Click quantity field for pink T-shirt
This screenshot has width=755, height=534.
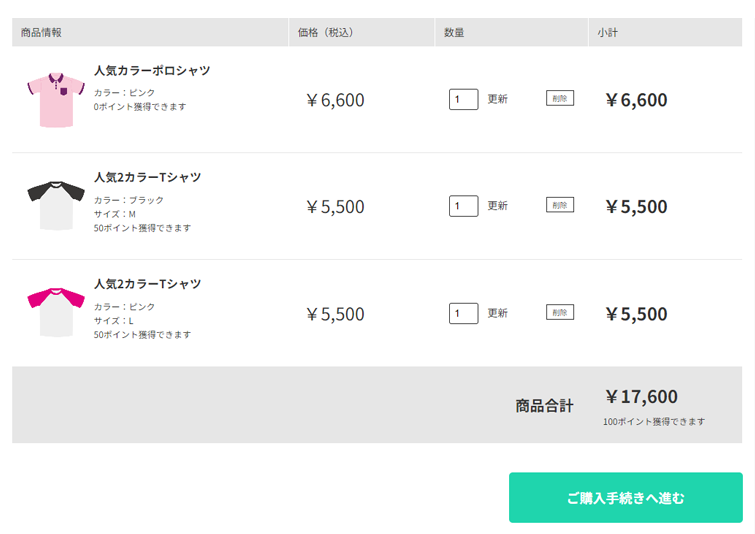(463, 313)
